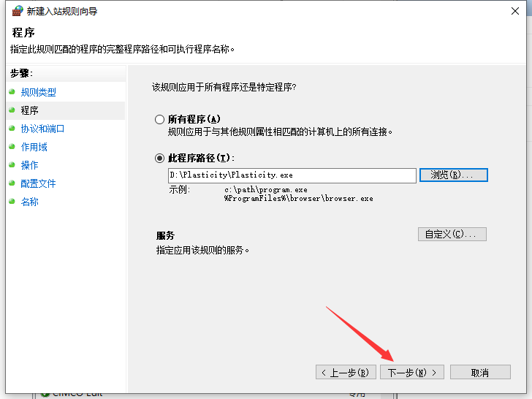Open service settings with 自定义(C)... button

coord(452,234)
